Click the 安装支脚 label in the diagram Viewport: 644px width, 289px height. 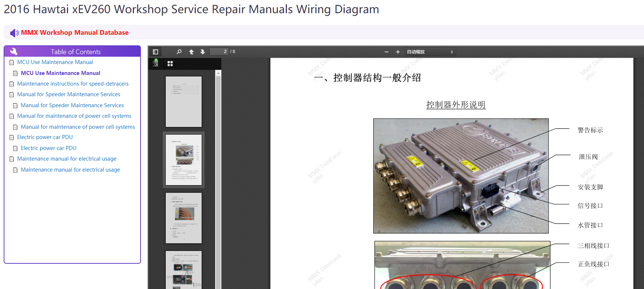pyautogui.click(x=590, y=187)
